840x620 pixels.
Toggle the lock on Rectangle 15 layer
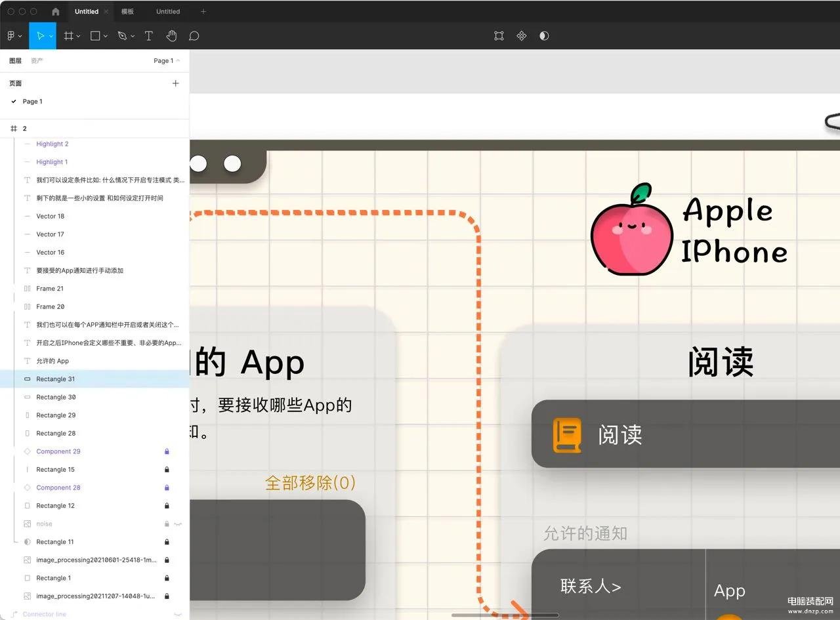pyautogui.click(x=167, y=470)
